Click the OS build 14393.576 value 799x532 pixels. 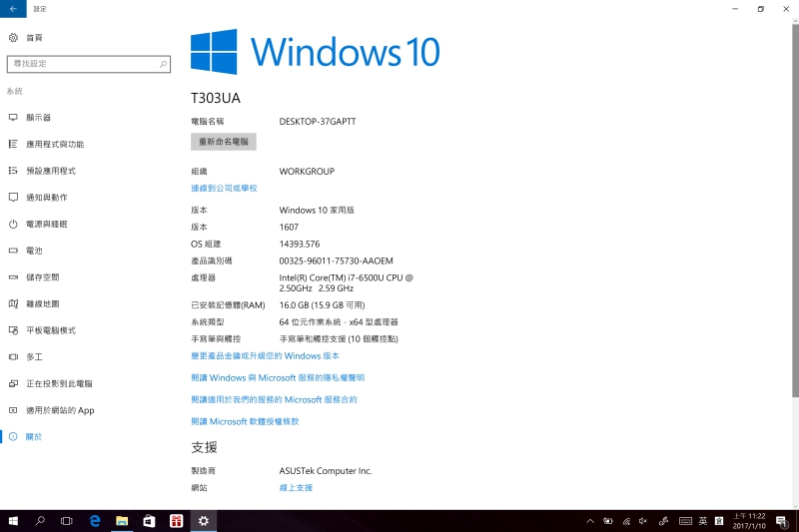(300, 244)
